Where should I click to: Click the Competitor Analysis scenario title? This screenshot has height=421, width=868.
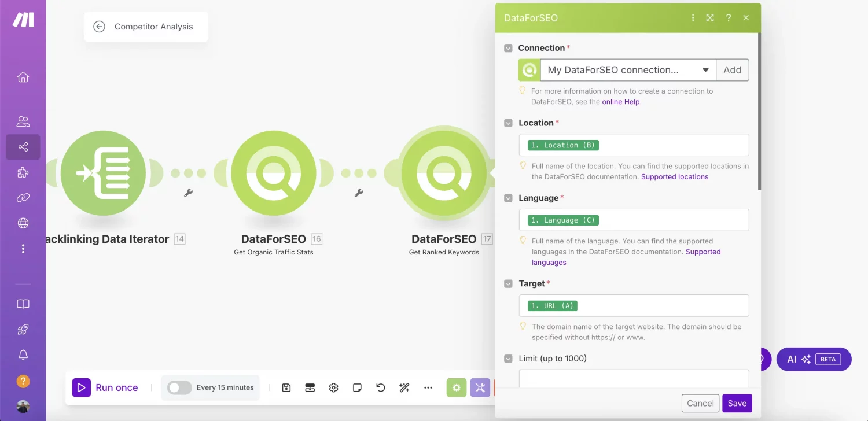(x=154, y=27)
